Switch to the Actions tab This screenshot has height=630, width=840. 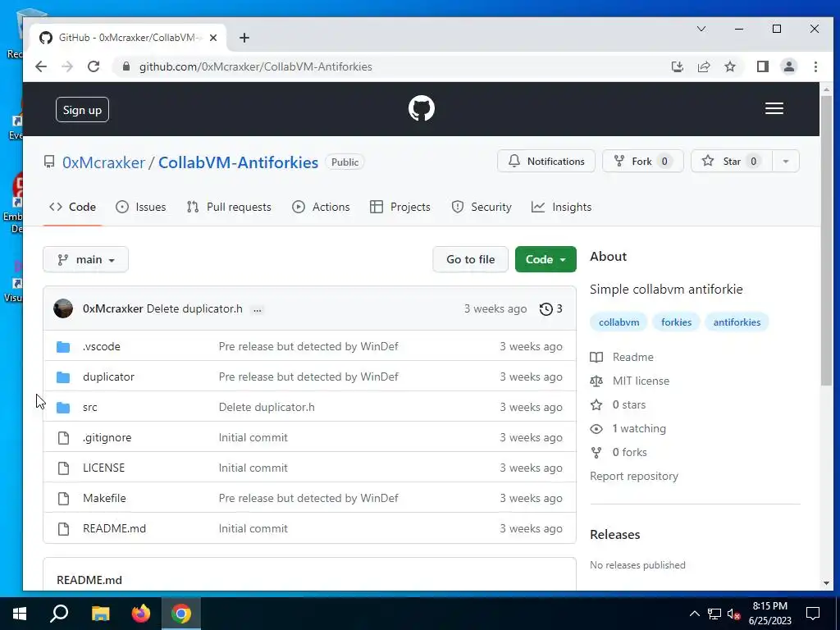(321, 207)
